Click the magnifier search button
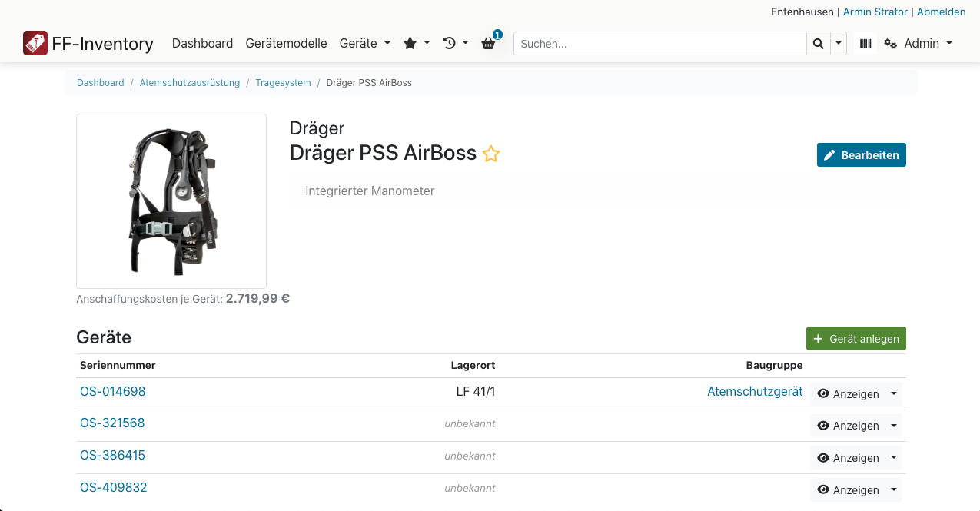980x511 pixels. pos(818,44)
